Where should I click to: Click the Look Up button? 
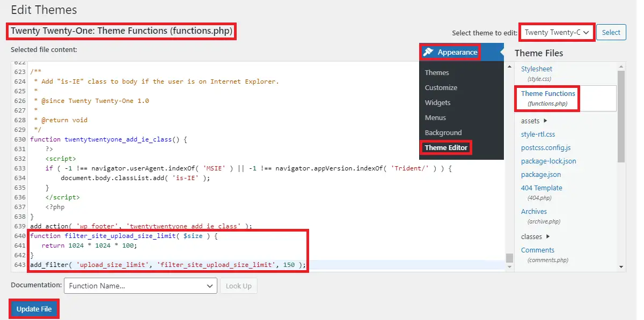pos(239,286)
